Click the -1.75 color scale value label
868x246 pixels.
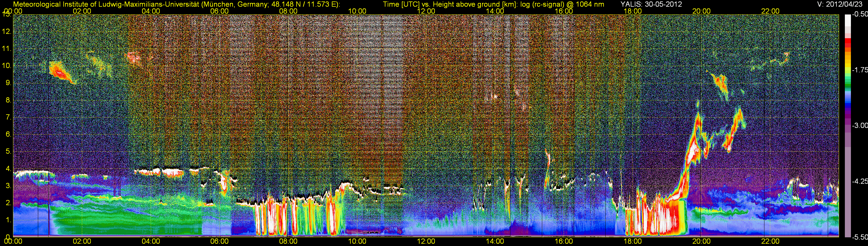pos(860,70)
